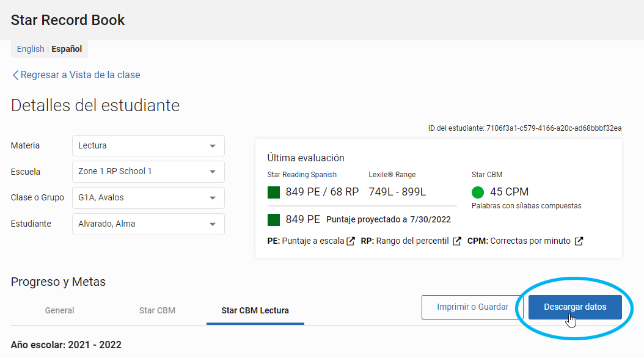Open the Escuela dropdown Zone 1 RP School 1
Screen dimensions: 644x358
point(148,172)
